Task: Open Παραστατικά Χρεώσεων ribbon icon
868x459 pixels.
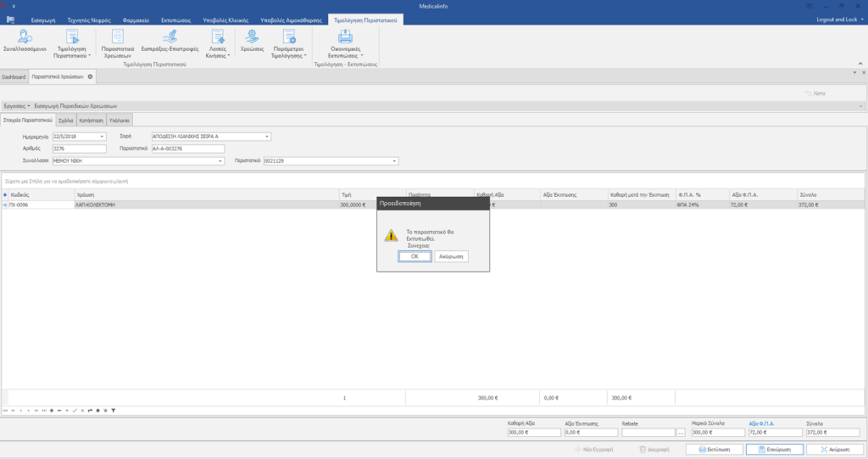Action: point(117,36)
